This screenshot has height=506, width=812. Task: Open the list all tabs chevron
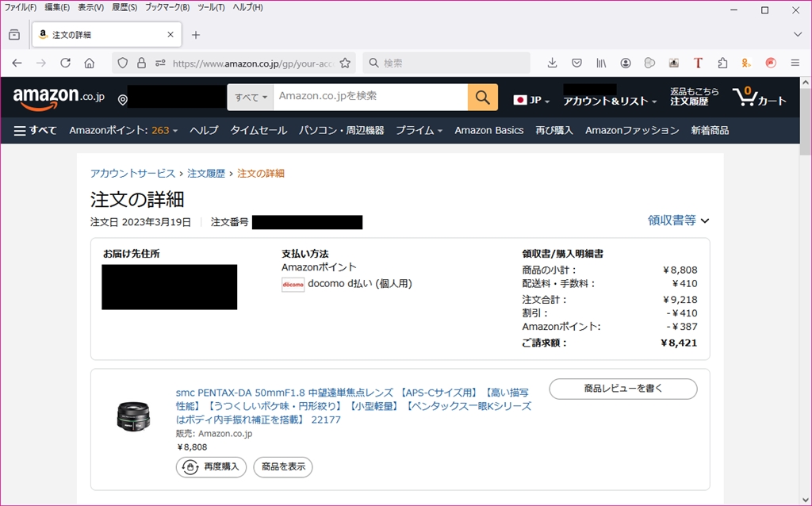[x=798, y=35]
